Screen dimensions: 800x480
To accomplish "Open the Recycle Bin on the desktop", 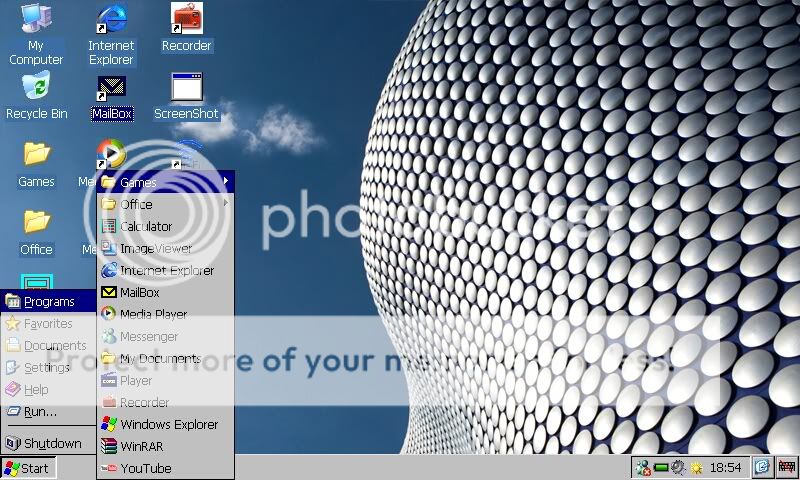I will [36, 95].
